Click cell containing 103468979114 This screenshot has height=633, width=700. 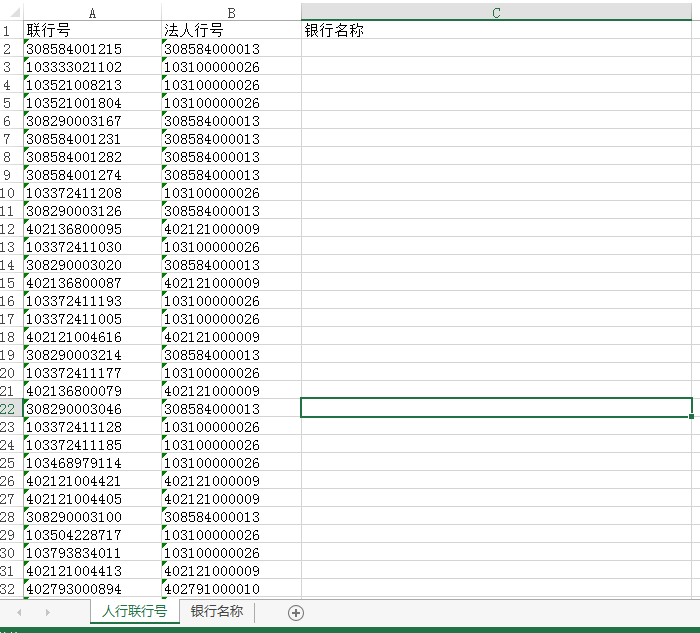click(x=92, y=462)
